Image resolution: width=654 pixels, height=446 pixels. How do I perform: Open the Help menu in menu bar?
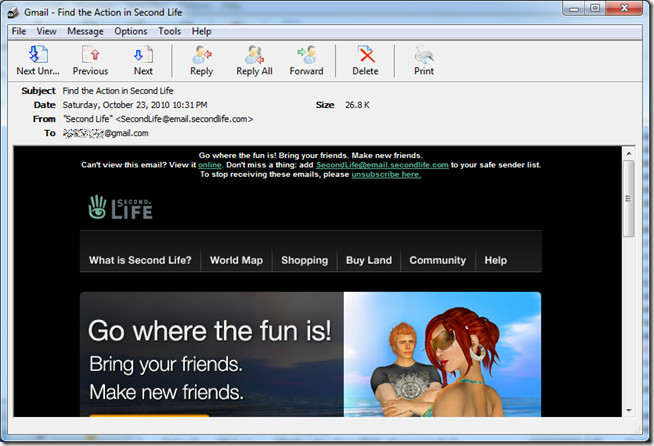tap(201, 31)
